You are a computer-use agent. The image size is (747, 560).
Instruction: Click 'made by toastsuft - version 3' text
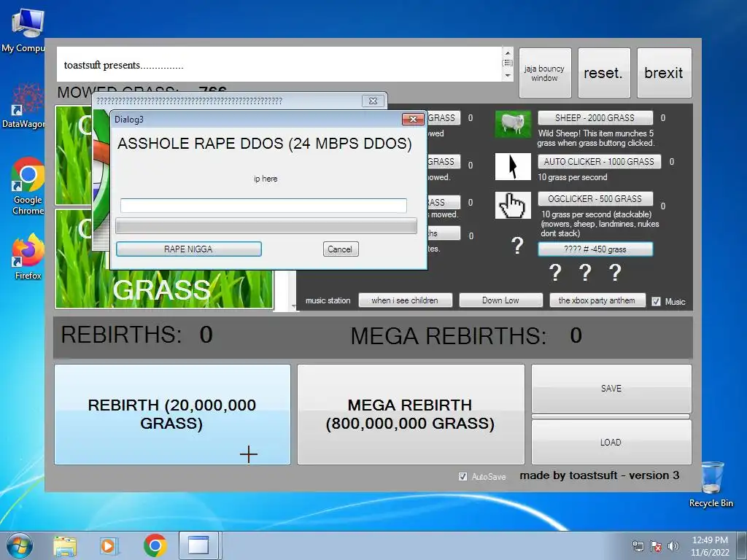(x=600, y=475)
